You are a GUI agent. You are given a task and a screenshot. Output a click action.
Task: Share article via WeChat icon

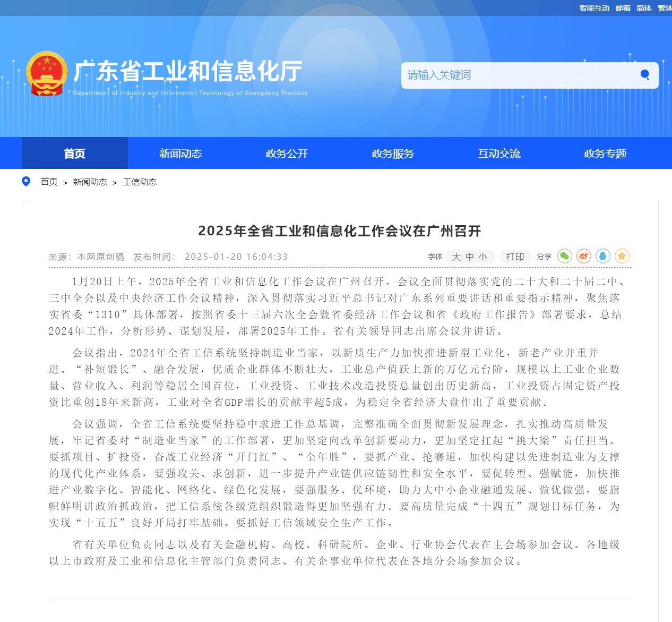[x=565, y=257]
